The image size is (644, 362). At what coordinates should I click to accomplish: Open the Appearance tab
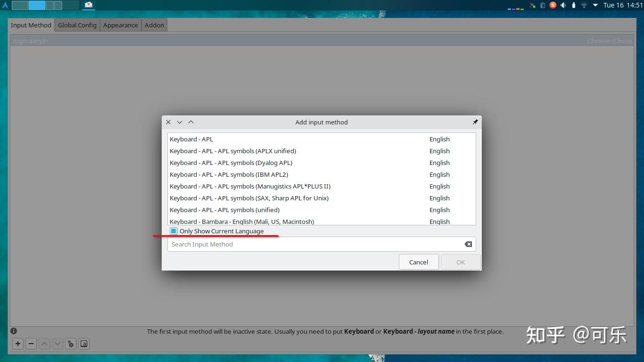point(121,25)
